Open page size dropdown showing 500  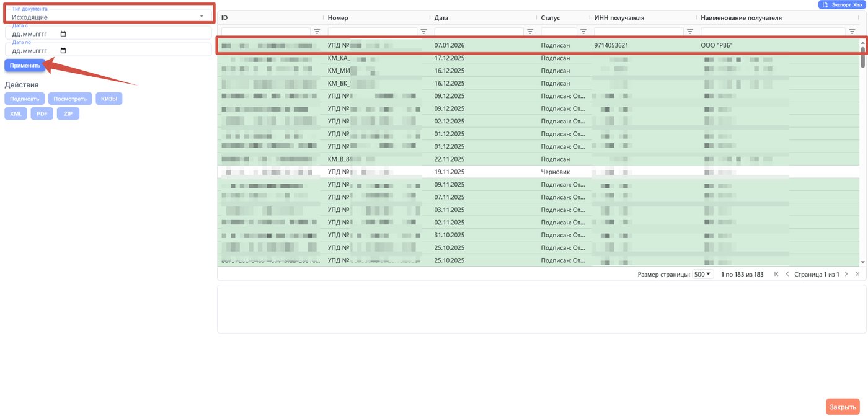tap(703, 274)
